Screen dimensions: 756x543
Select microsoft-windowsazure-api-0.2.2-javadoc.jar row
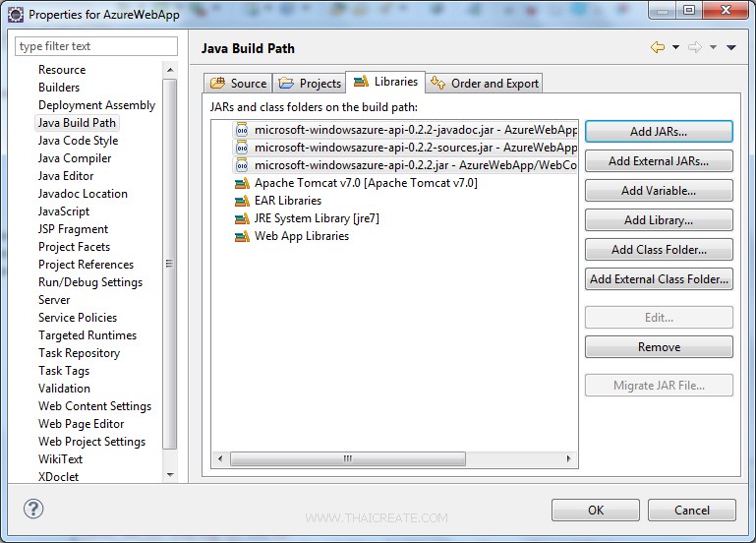point(404,130)
